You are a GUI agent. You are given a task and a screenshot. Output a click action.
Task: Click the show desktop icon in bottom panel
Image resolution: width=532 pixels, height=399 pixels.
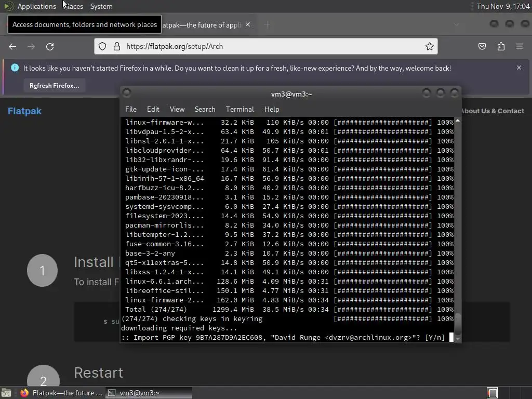pos(6,393)
